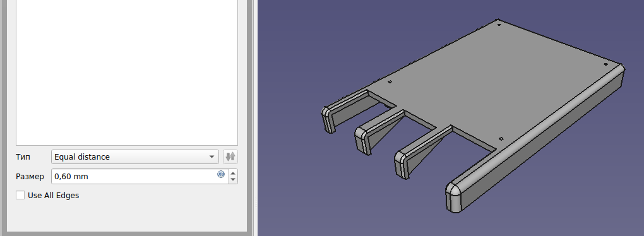The height and width of the screenshot is (236, 644).
Task: Enable the Use All Edges checkbox
Action: point(20,196)
